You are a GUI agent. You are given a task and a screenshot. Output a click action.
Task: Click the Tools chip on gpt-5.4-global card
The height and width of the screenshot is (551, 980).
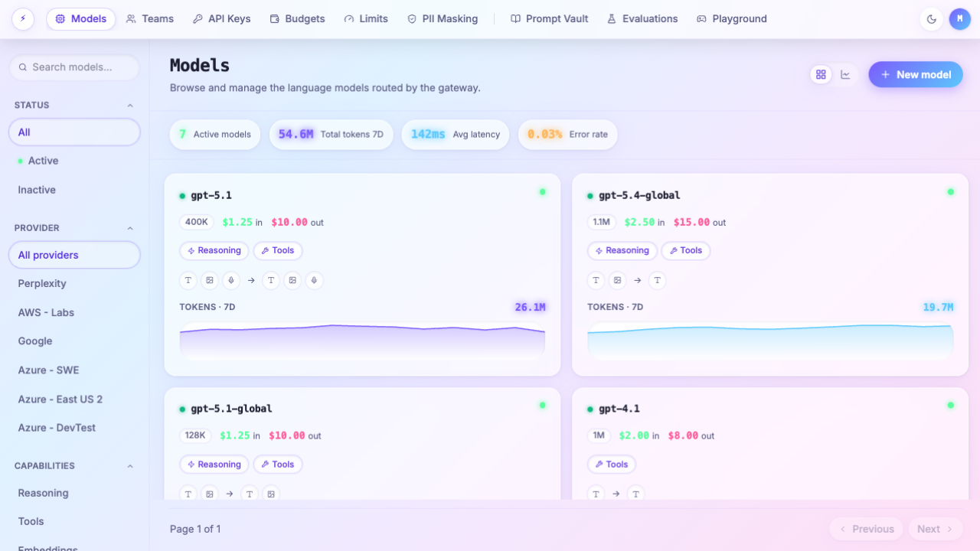click(x=686, y=250)
